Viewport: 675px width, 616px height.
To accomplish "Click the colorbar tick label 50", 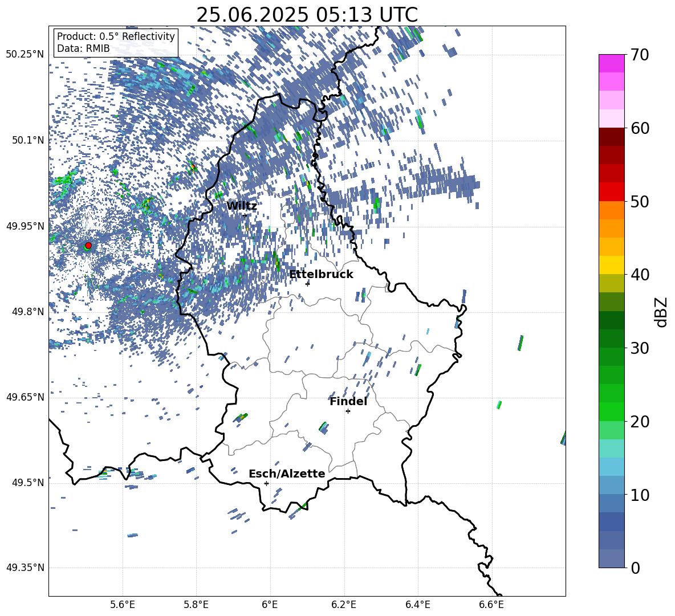I will [640, 202].
